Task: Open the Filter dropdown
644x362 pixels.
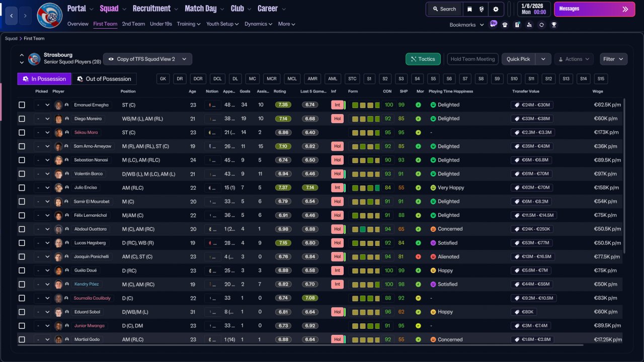Action: 613,59
